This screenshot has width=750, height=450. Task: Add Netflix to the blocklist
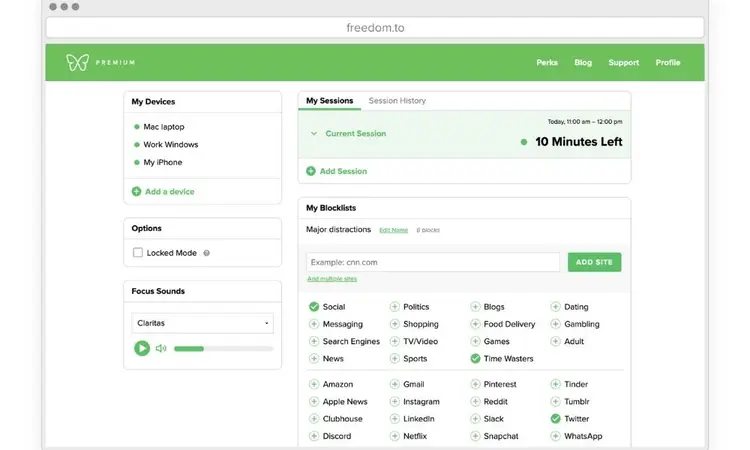tap(395, 436)
